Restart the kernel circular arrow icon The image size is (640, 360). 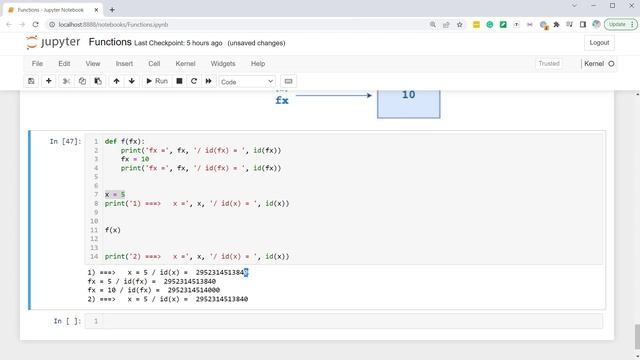tap(194, 81)
